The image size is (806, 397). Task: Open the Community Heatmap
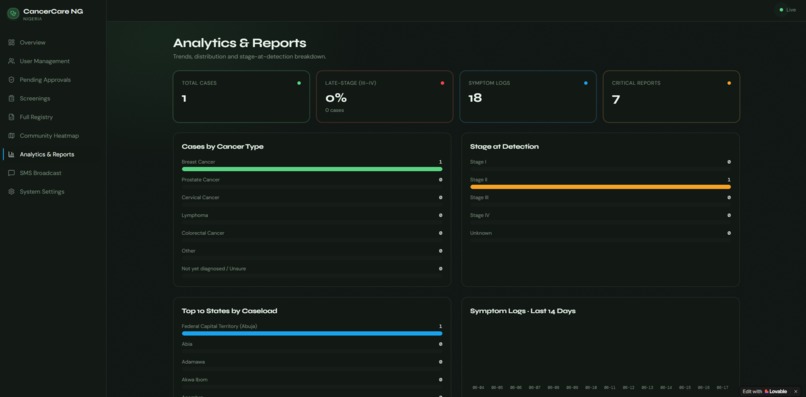(53, 136)
